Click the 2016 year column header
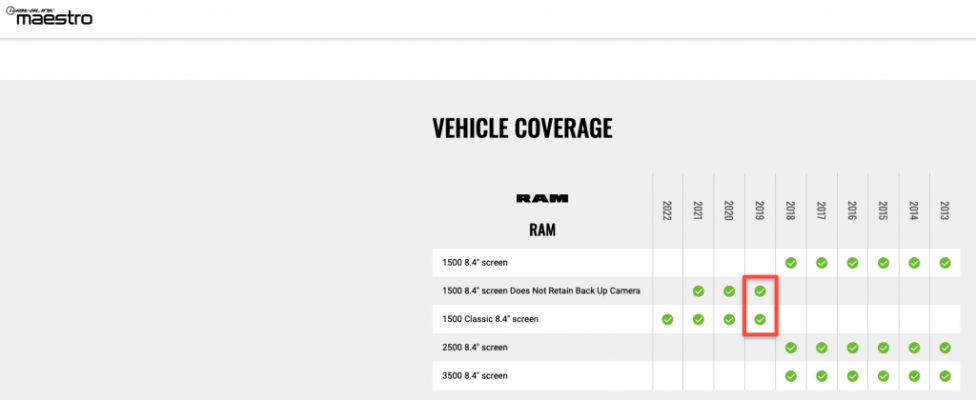Screen dimensions: 976x400 (x=852, y=211)
